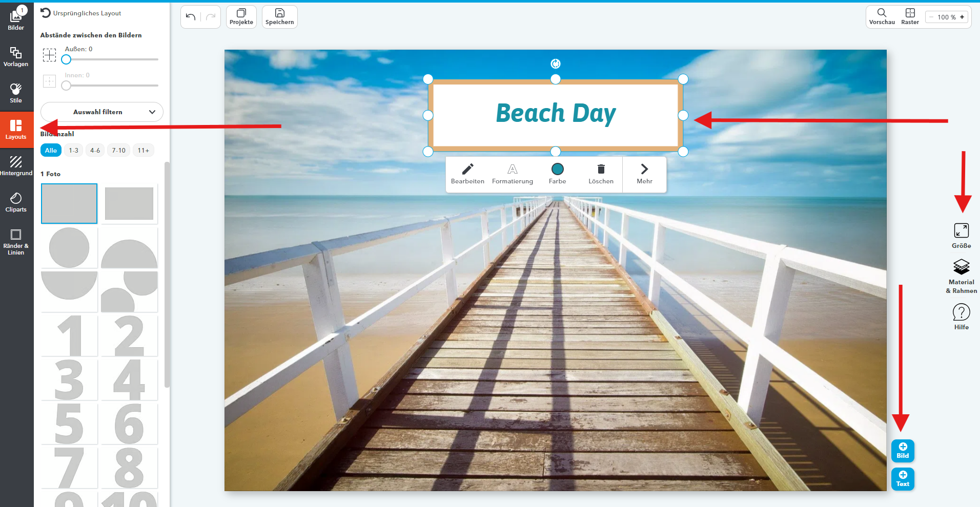Save with the Speichern icon
980x507 pixels.
[x=280, y=17]
